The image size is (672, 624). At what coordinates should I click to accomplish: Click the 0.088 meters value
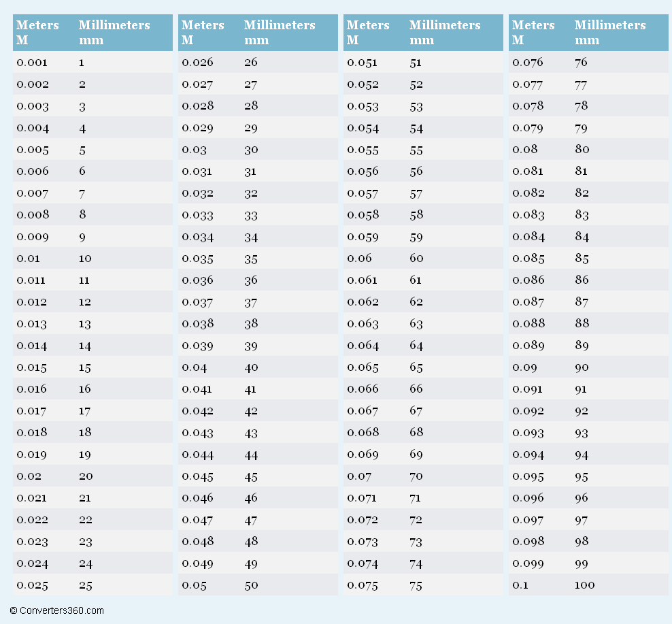point(528,324)
